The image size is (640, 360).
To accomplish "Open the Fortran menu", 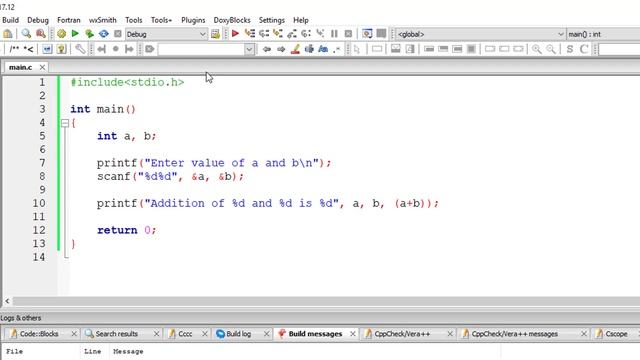I will [x=69, y=20].
